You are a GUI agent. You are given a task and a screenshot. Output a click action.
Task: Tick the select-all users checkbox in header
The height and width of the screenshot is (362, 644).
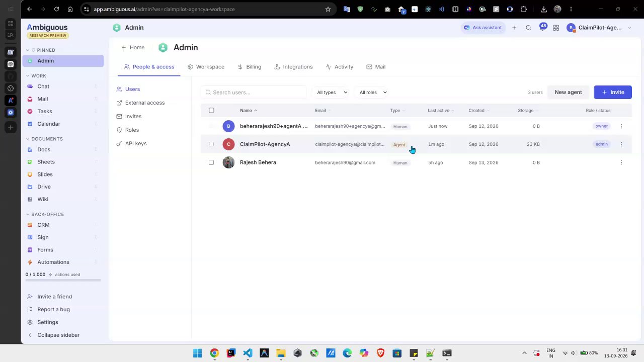tap(211, 110)
